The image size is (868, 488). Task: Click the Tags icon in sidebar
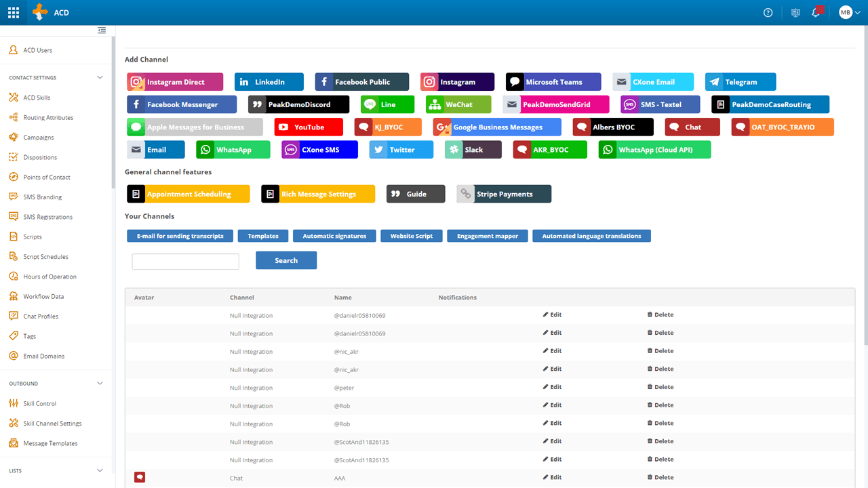tap(13, 336)
